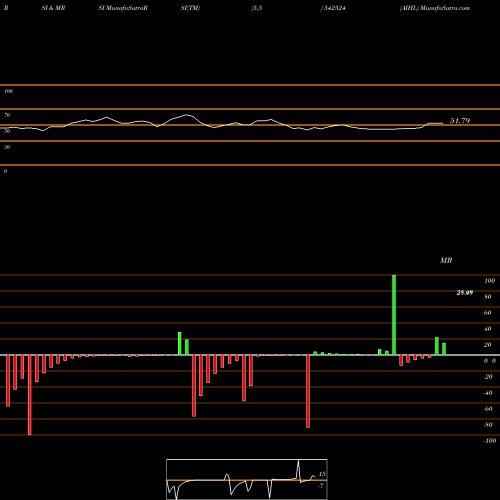Click the 542524 stock code text
Image resolution: width=500 pixels, height=500 pixels.
pos(333,8)
